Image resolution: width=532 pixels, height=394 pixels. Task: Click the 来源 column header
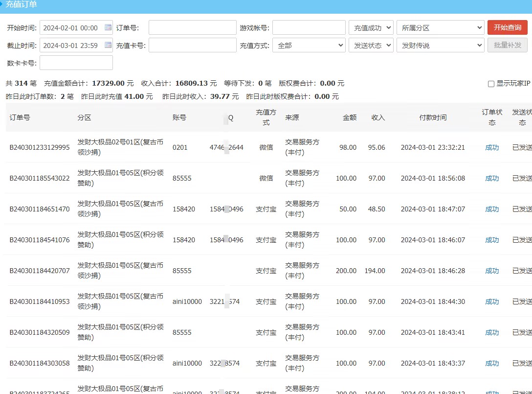point(292,117)
